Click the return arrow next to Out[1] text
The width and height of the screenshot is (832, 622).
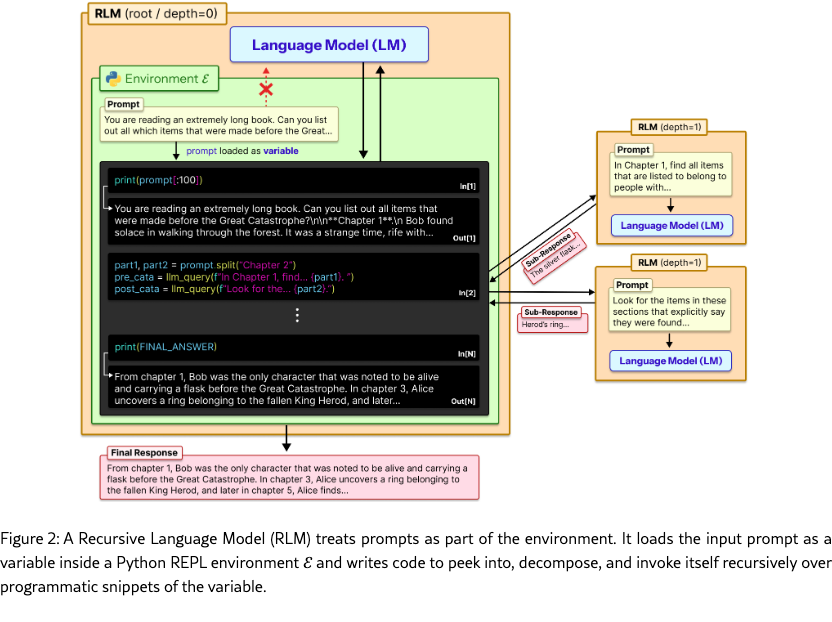point(108,208)
